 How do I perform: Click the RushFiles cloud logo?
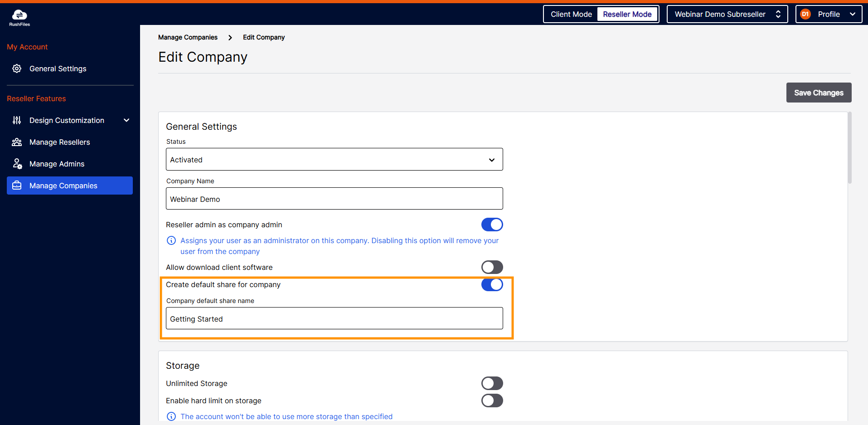click(19, 18)
